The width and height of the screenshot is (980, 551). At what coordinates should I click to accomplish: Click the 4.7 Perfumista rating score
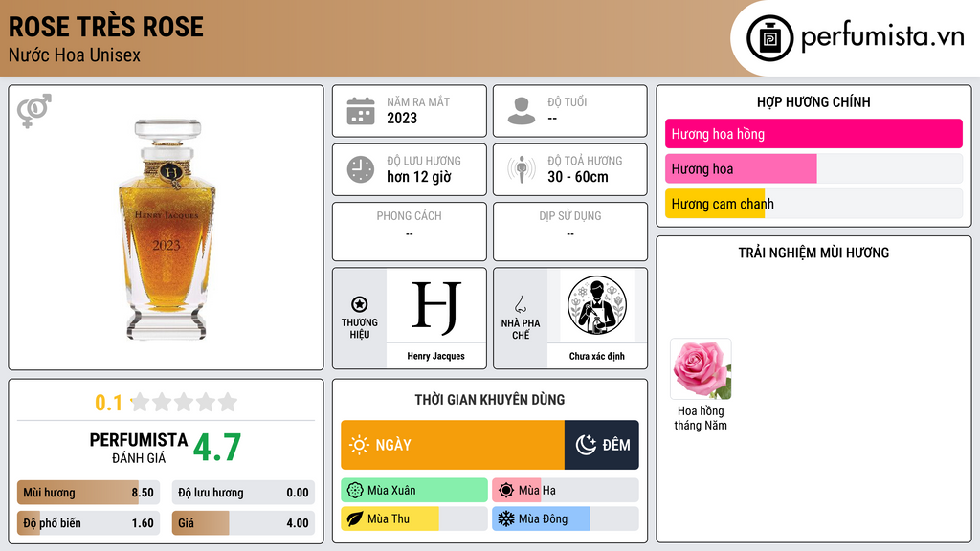217,447
